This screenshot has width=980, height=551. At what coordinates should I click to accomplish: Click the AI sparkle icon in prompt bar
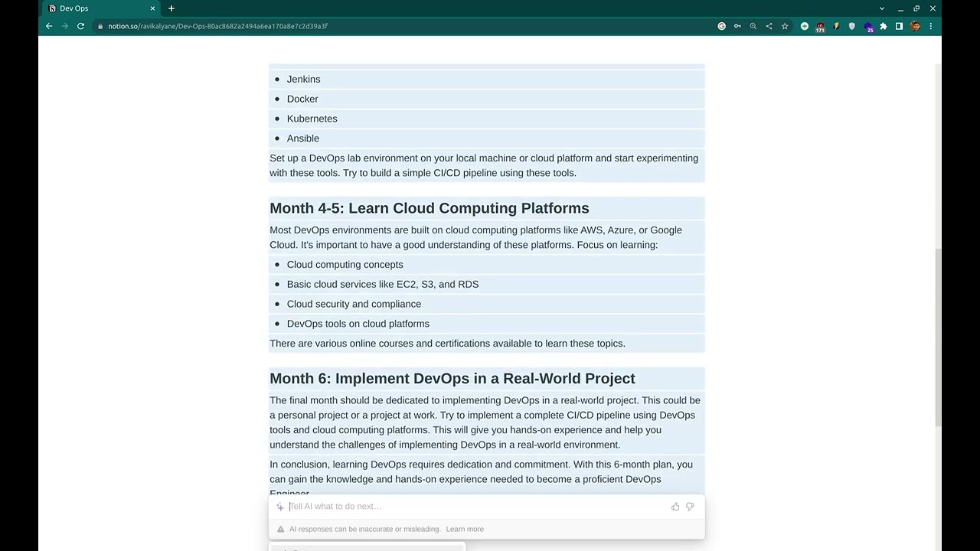pyautogui.click(x=280, y=507)
